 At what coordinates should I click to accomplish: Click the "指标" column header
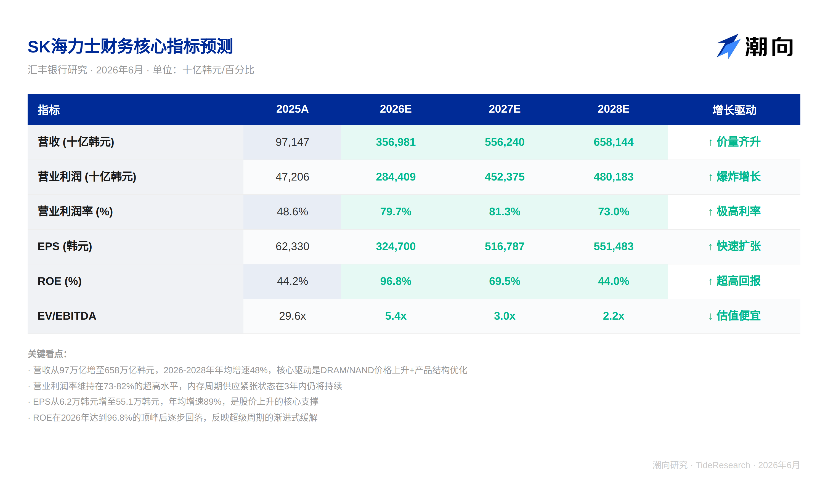click(x=49, y=110)
